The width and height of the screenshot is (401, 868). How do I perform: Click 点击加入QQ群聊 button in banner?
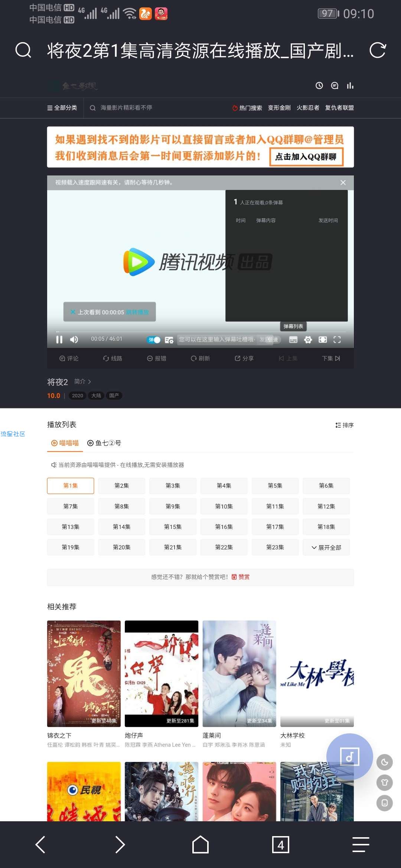pyautogui.click(x=306, y=157)
